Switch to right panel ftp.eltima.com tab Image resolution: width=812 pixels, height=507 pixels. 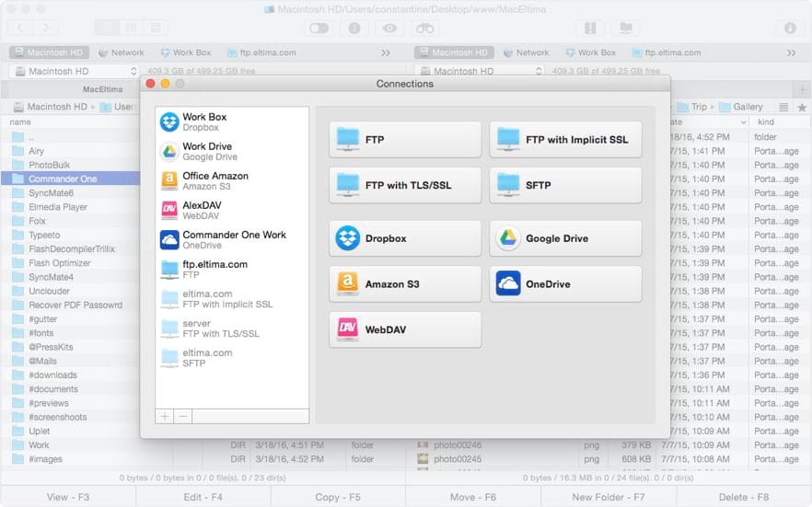pos(667,52)
